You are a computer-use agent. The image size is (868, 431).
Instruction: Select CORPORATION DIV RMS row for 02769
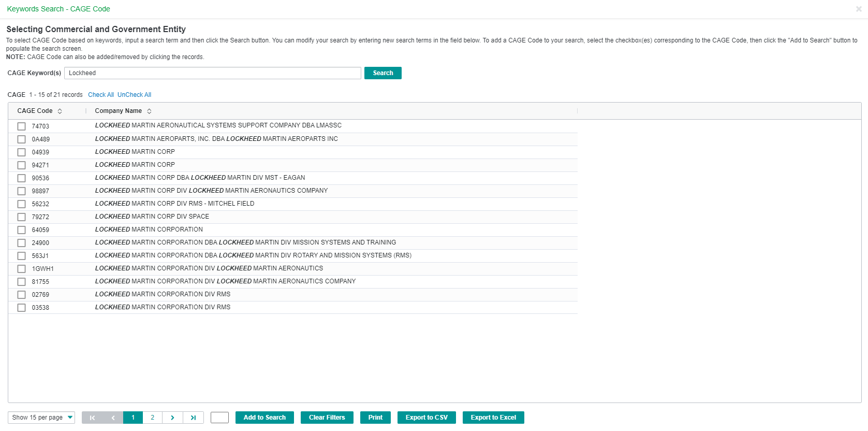click(293, 295)
